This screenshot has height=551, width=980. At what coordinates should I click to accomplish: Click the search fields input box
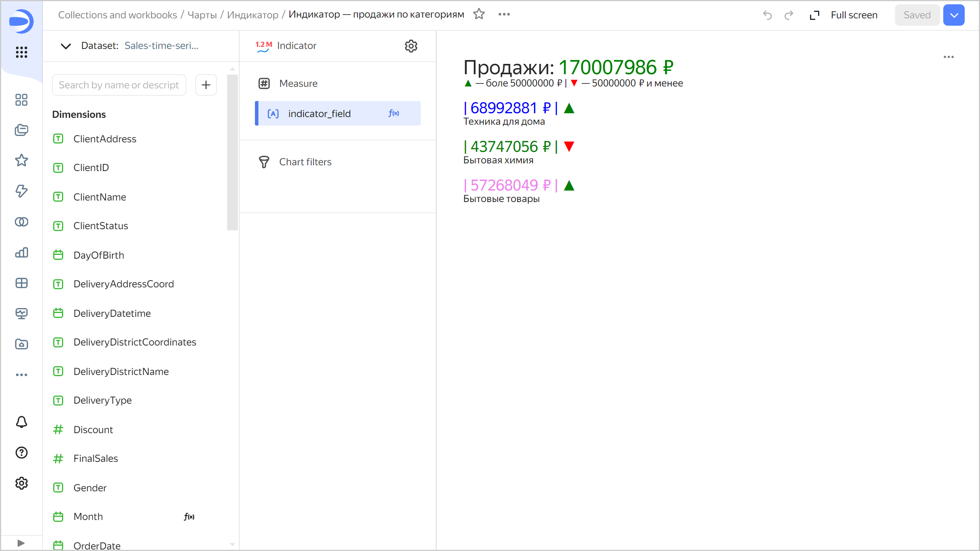tap(119, 85)
